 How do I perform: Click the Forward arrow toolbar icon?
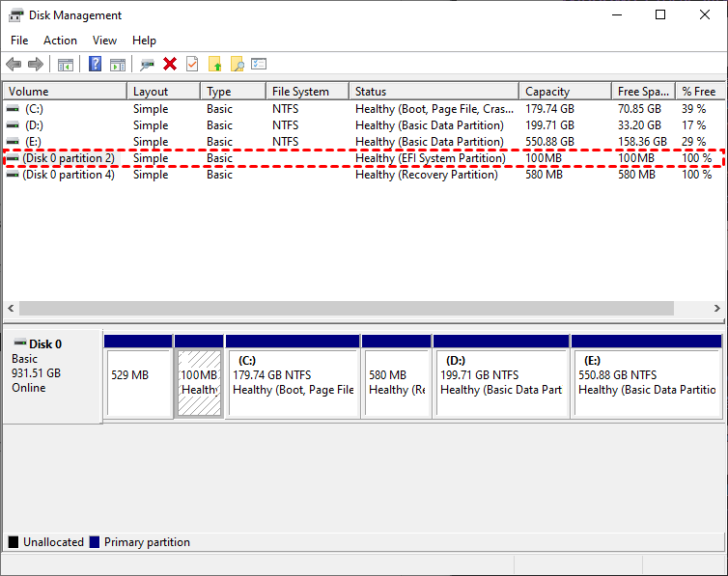point(36,64)
